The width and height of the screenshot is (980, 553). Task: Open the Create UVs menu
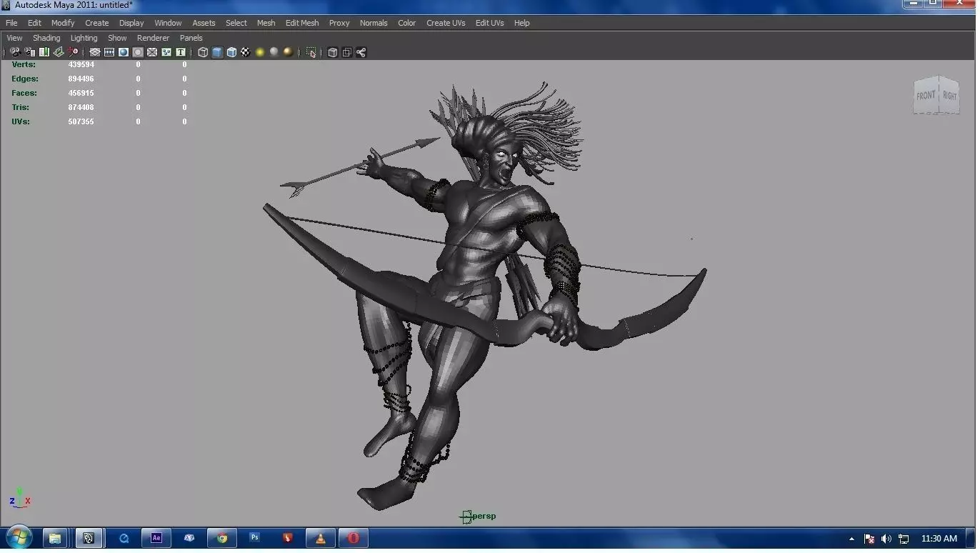click(446, 23)
